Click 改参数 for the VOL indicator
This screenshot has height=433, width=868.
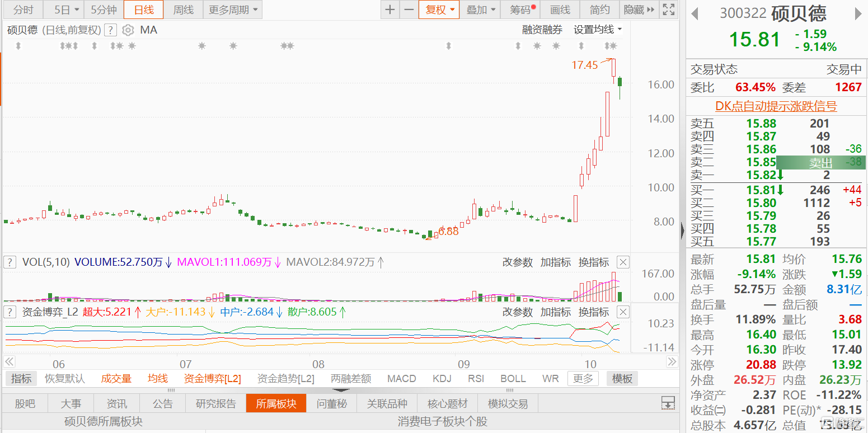517,261
